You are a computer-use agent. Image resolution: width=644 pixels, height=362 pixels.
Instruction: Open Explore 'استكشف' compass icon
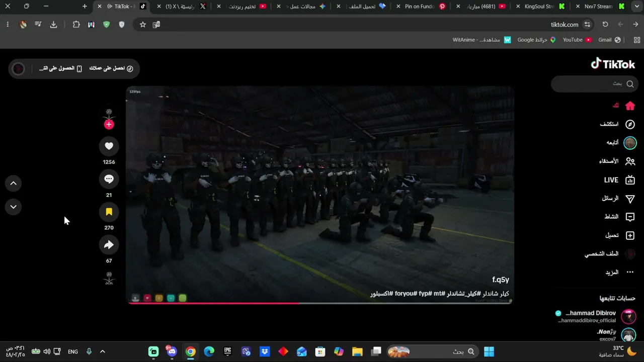pyautogui.click(x=630, y=124)
